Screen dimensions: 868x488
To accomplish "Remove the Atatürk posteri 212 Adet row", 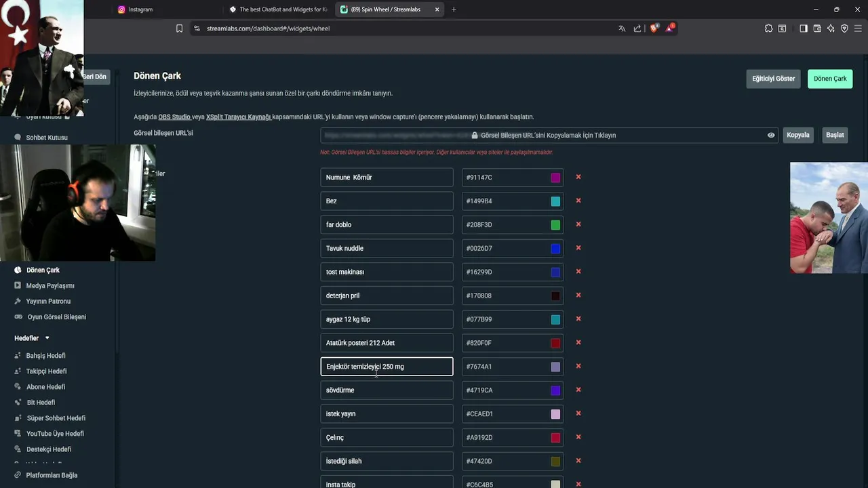I will click(578, 342).
